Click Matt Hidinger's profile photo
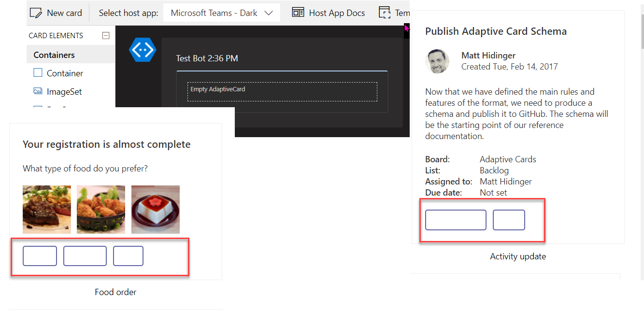 (437, 61)
